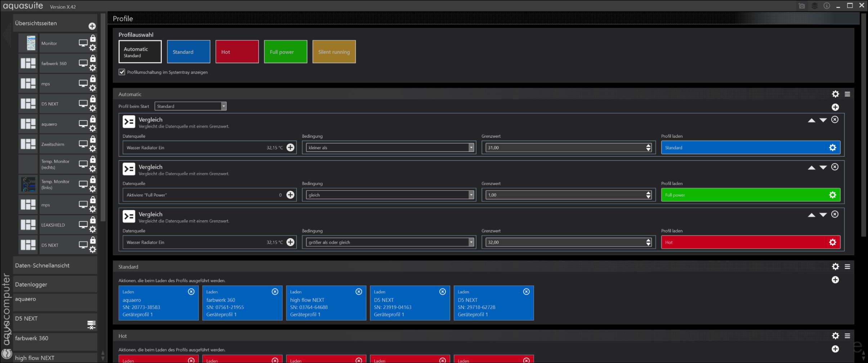
Task: Open the 'gleich' Bedingung dropdown
Action: click(390, 195)
